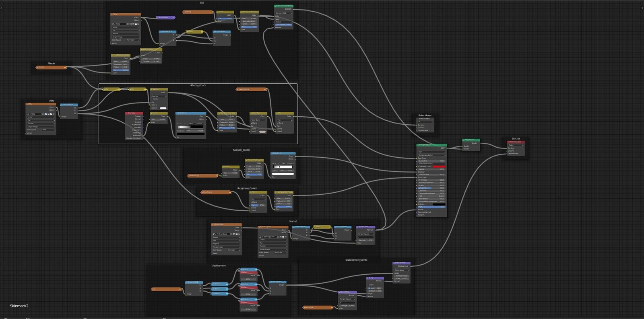Viewport: 644px width, 319px height.
Task: Click the red Subsurface Color swatch
Action: tap(439, 167)
